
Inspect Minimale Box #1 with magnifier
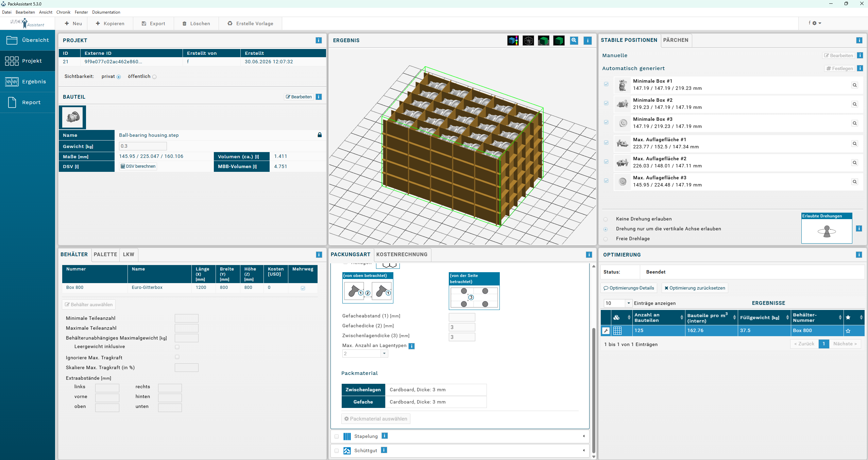[x=854, y=85]
